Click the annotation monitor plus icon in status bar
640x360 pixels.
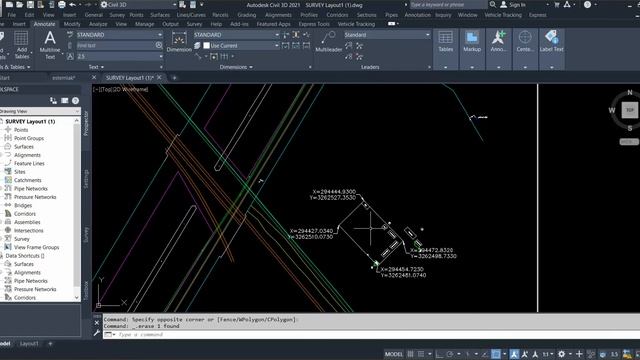[579, 354]
